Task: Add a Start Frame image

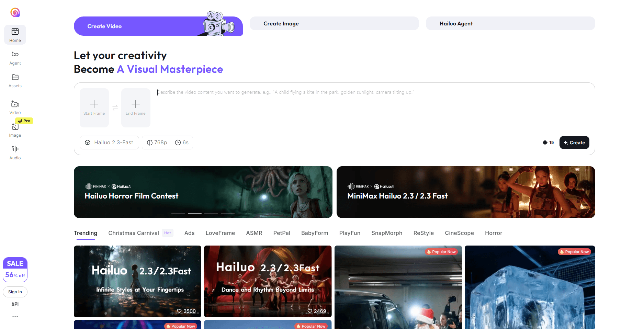Action: (x=94, y=108)
